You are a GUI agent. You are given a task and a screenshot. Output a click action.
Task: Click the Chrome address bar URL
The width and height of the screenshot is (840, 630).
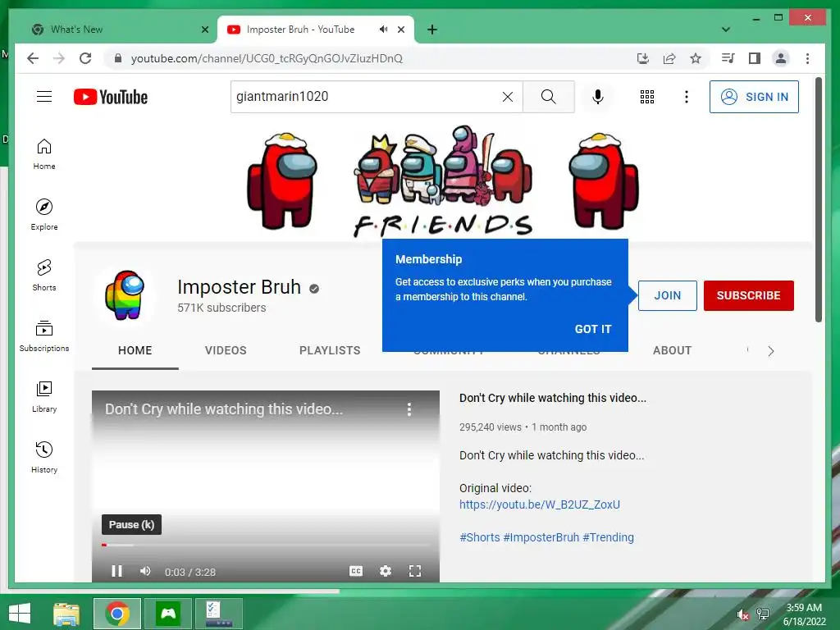point(267,58)
